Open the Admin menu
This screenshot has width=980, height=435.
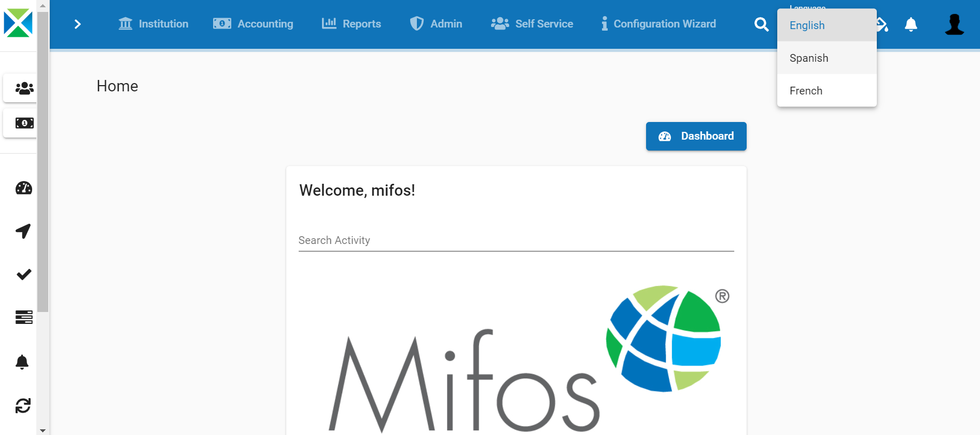pos(436,24)
